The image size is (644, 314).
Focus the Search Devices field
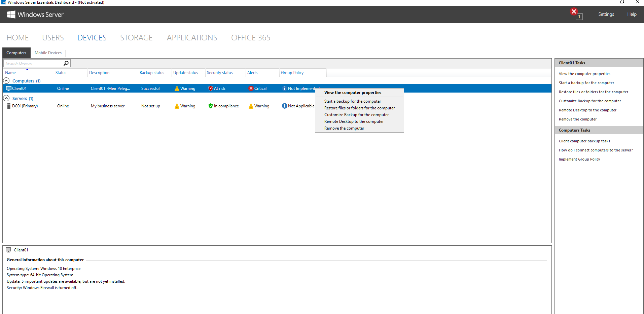click(33, 63)
